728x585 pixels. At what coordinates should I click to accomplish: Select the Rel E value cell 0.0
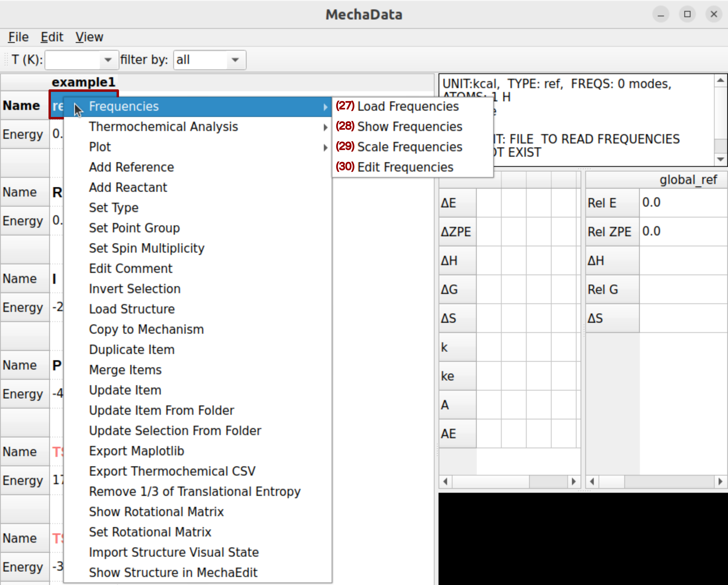(x=683, y=202)
